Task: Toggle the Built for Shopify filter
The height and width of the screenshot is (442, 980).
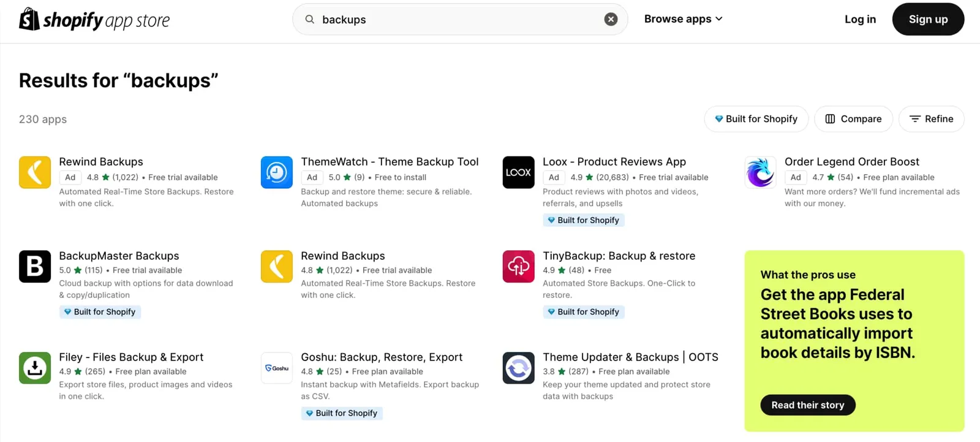Action: click(x=756, y=119)
